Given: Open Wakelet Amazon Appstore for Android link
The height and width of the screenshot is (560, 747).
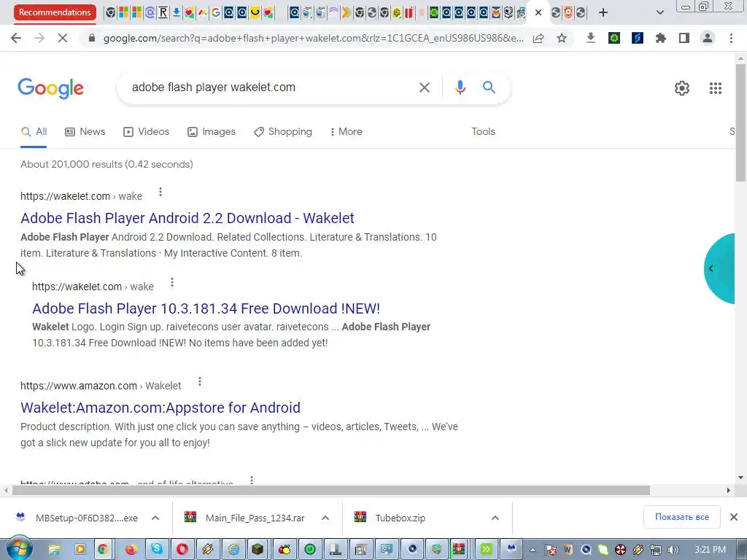Looking at the screenshot, I should [160, 408].
